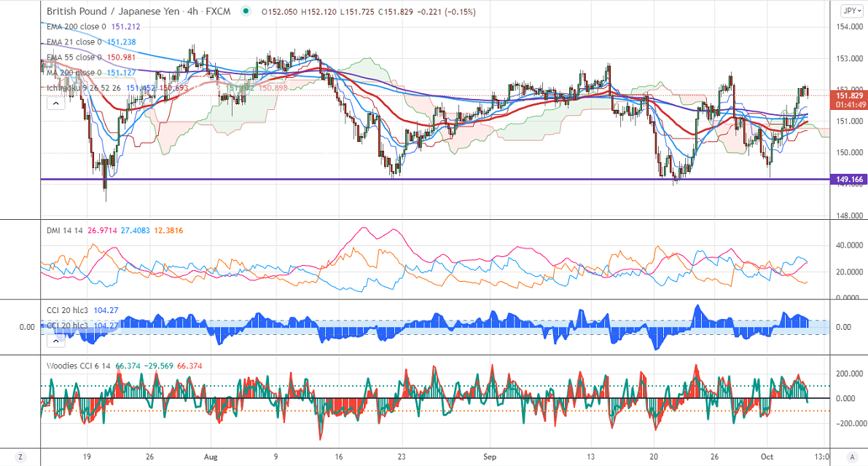Click the 16 date on time axis
Image resolution: width=868 pixels, height=466 pixels.
click(x=339, y=457)
